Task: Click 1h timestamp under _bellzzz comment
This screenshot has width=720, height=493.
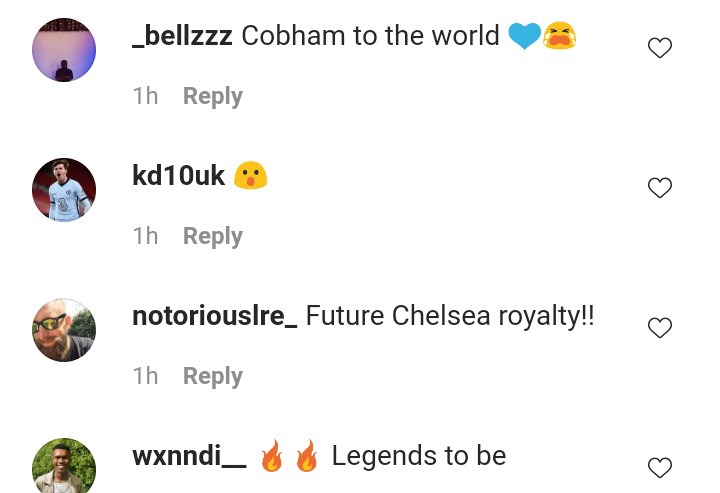Action: [145, 96]
